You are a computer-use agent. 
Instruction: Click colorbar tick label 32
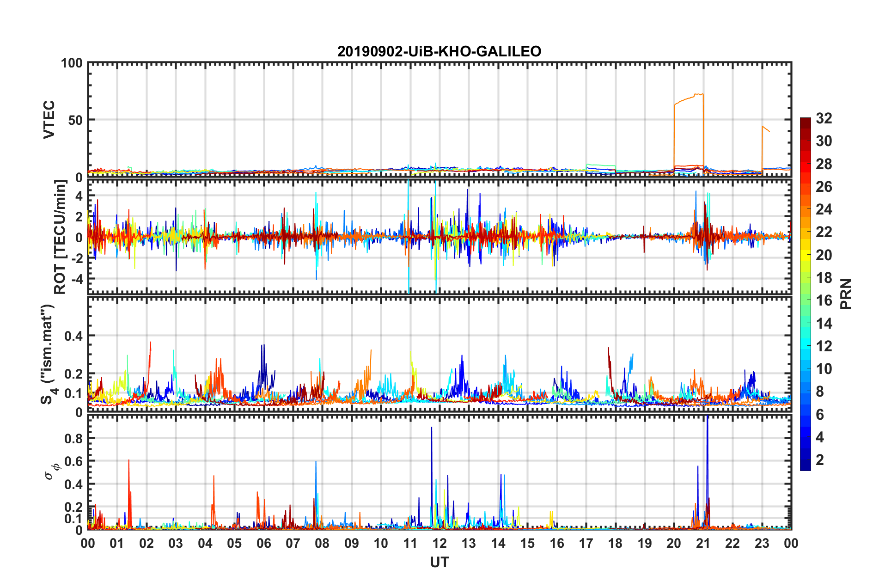pyautogui.click(x=824, y=118)
